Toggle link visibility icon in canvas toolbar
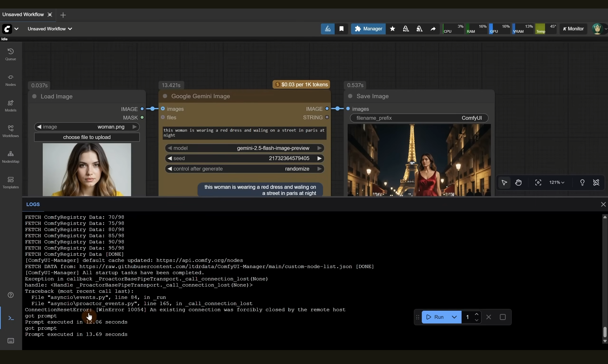 click(x=596, y=182)
